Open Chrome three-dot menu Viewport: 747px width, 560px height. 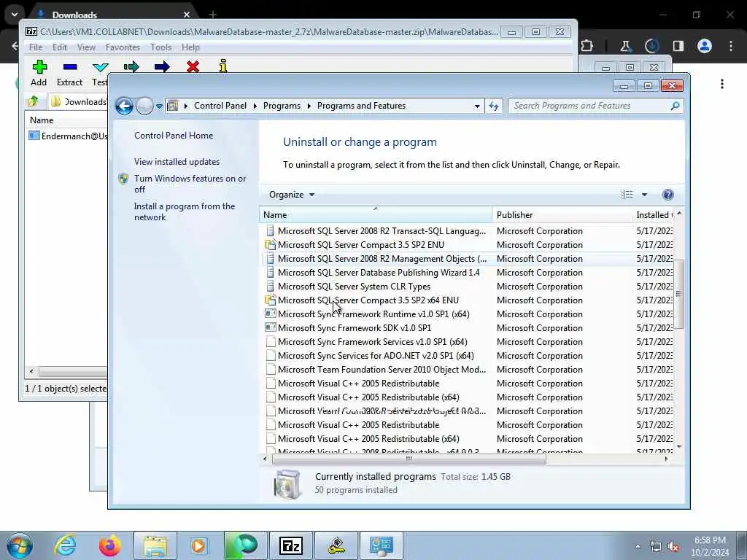tap(731, 46)
